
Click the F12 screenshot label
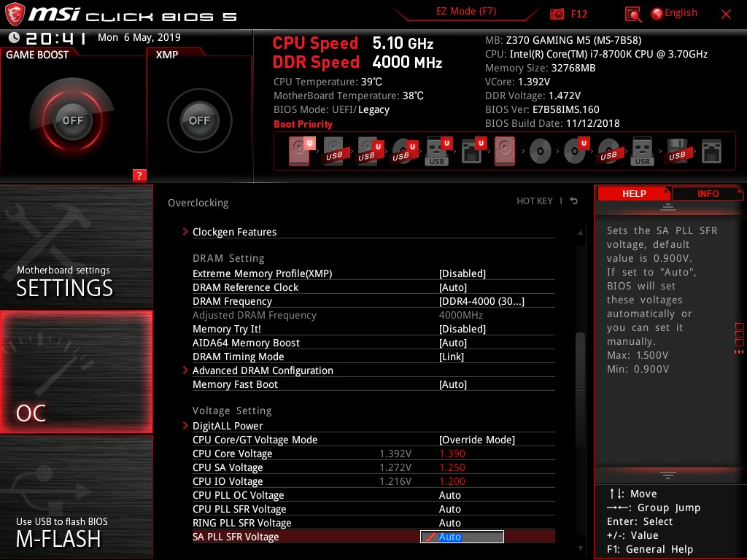(578, 14)
